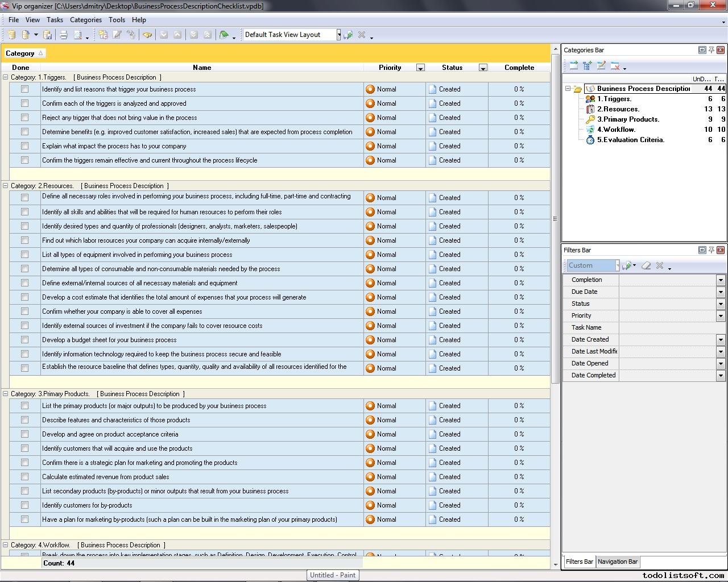The image size is (728, 582).
Task: Open the Priority column filter dropdown
Action: 421,67
